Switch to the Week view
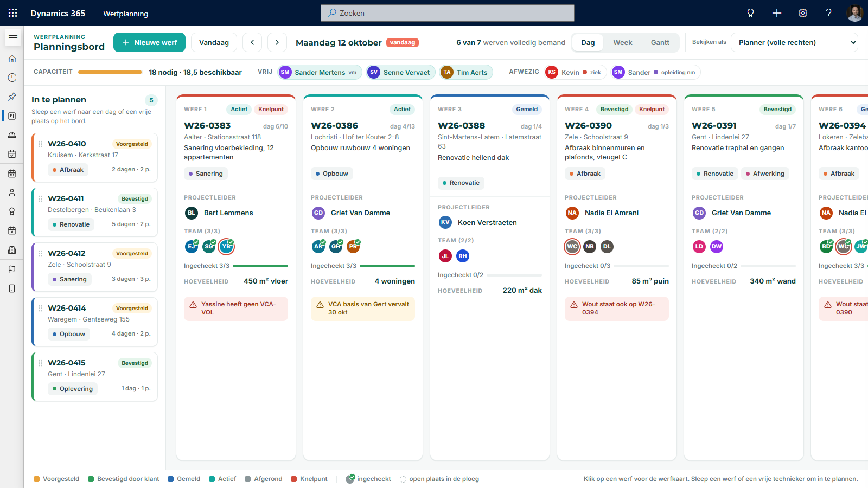Screen dimensions: 868x488 tap(623, 42)
